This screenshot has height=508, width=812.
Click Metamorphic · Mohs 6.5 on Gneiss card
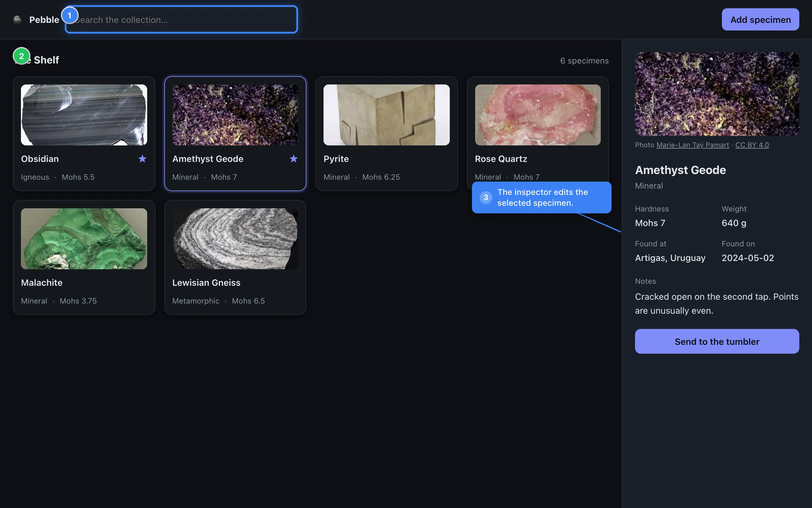click(x=219, y=301)
